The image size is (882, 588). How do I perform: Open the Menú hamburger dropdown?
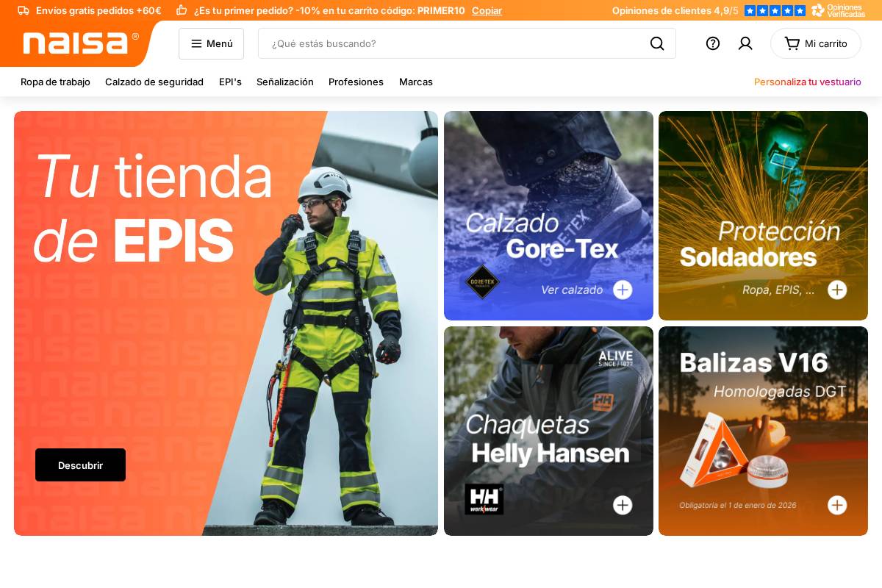point(211,43)
